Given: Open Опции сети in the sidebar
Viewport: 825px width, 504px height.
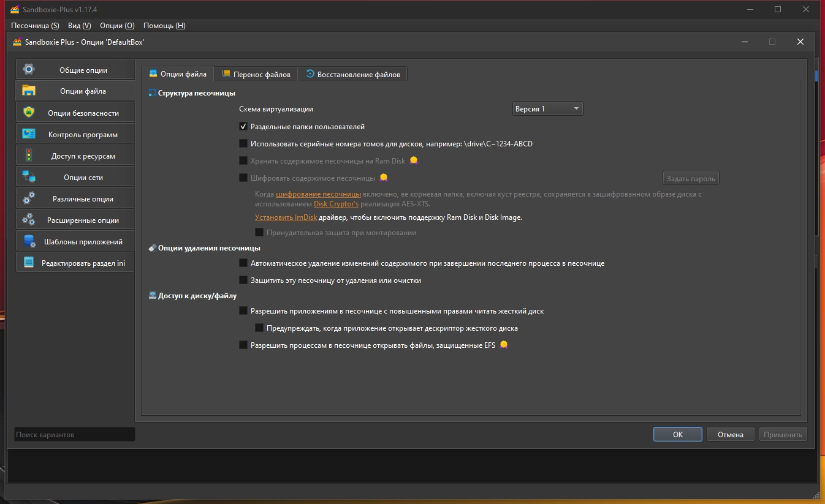Looking at the screenshot, I should 75,177.
